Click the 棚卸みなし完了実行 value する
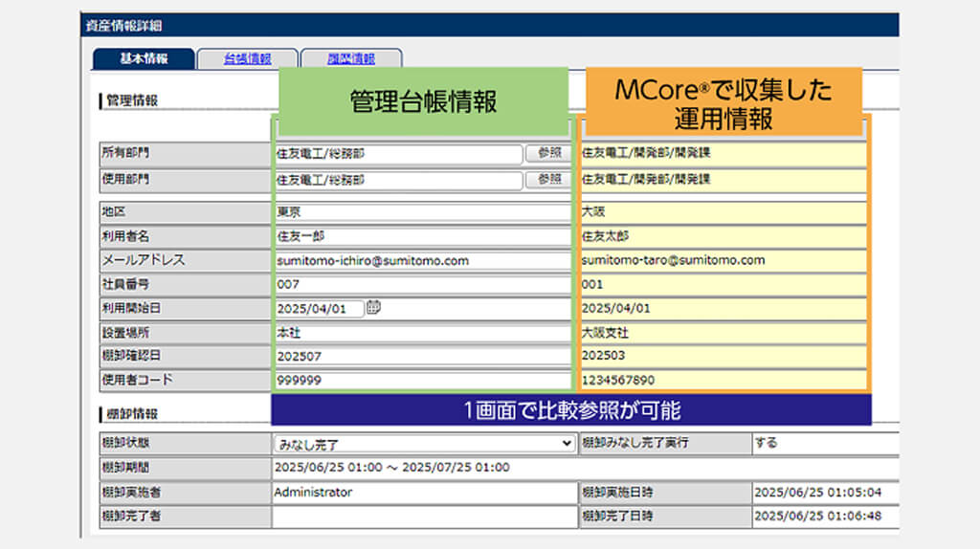 (x=766, y=443)
